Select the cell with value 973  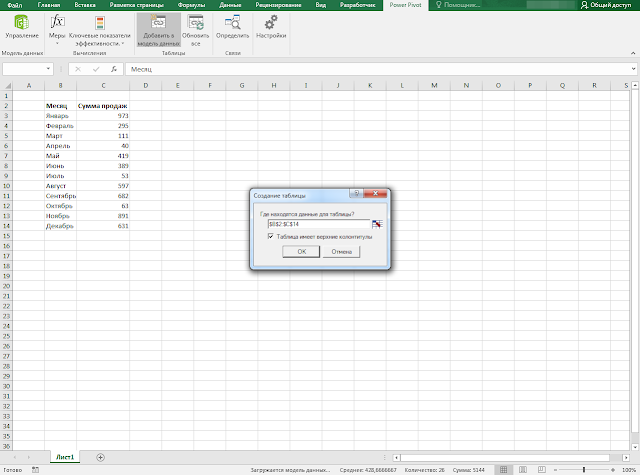103,116
